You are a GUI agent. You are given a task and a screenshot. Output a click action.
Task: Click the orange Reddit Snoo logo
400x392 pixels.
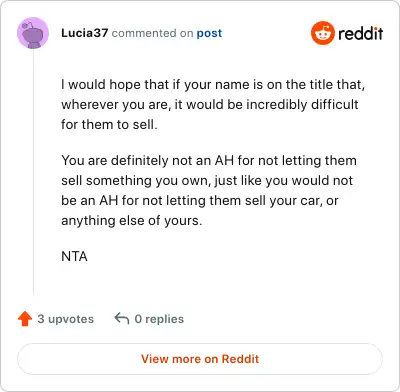(323, 33)
